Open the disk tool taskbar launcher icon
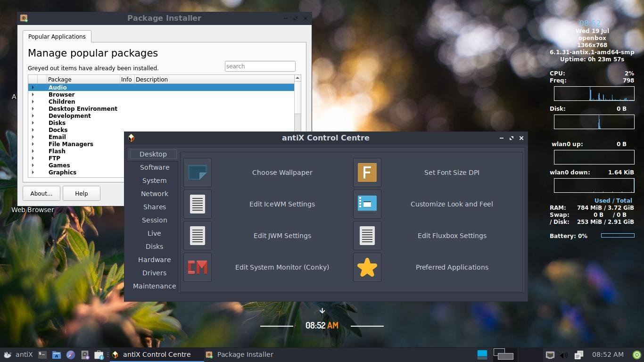 tap(85, 354)
